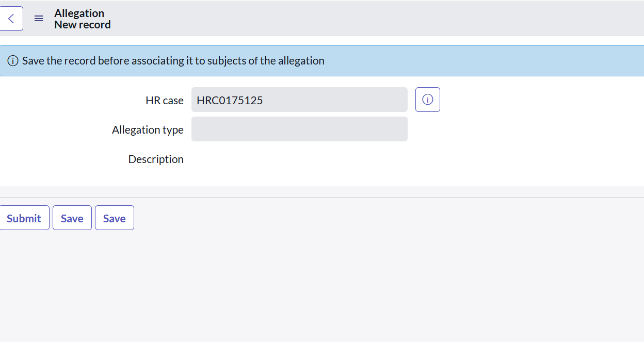Open the hamburger context menu icon

click(x=39, y=19)
